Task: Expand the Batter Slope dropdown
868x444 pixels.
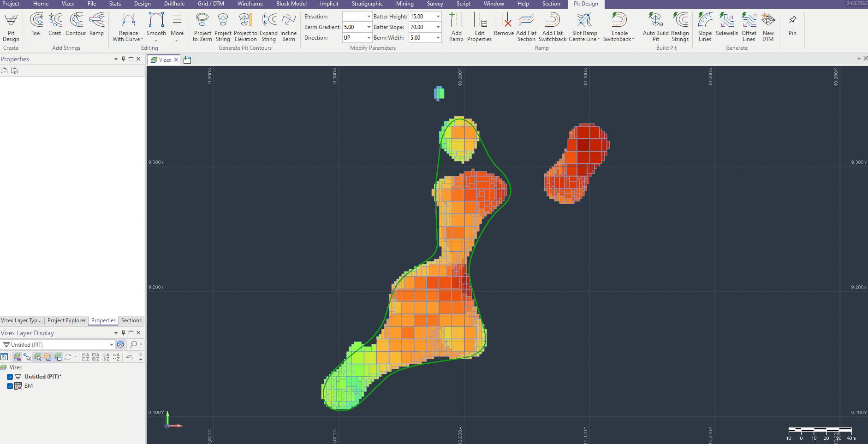Action: [438, 27]
